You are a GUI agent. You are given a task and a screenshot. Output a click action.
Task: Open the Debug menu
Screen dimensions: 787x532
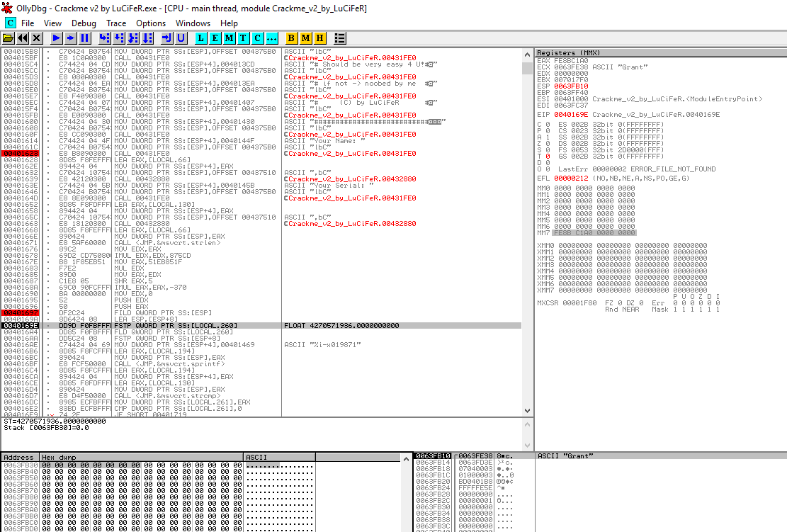84,23
